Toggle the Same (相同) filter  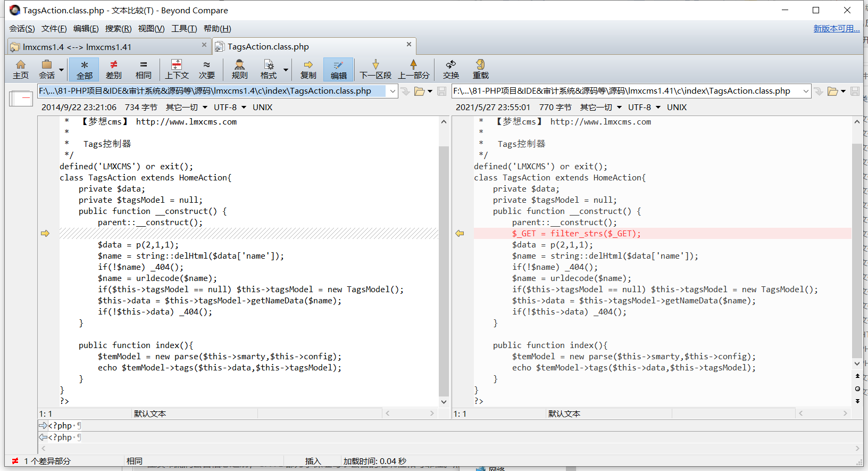coord(143,70)
